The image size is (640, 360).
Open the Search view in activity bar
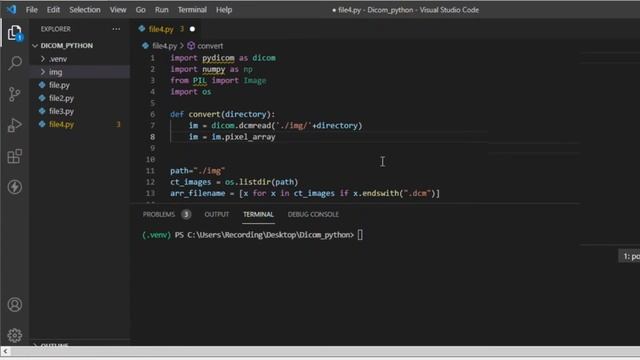(15, 63)
